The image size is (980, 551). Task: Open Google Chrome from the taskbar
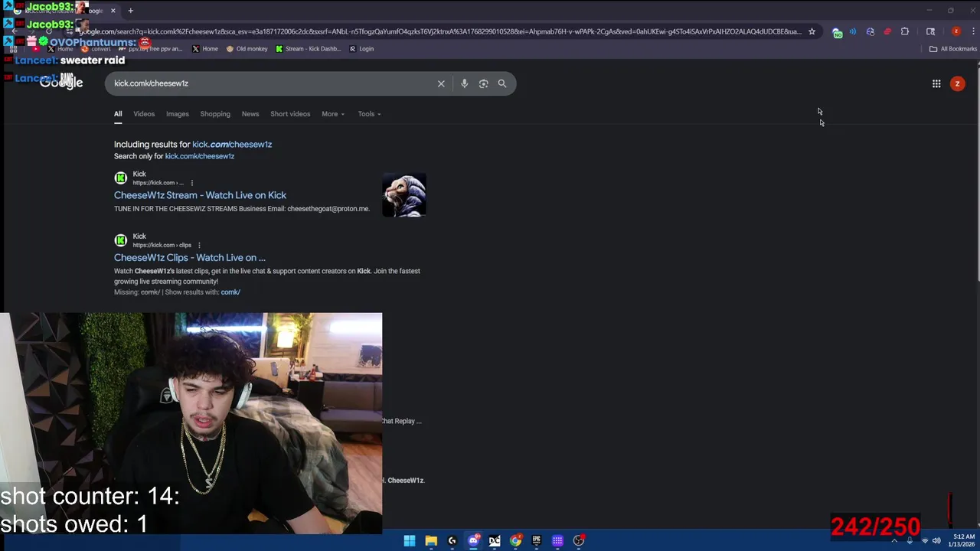pyautogui.click(x=515, y=541)
